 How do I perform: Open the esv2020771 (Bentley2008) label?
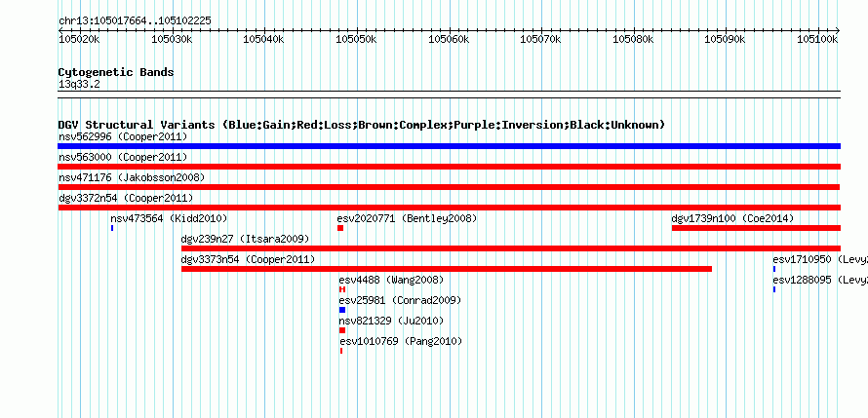tap(407, 218)
